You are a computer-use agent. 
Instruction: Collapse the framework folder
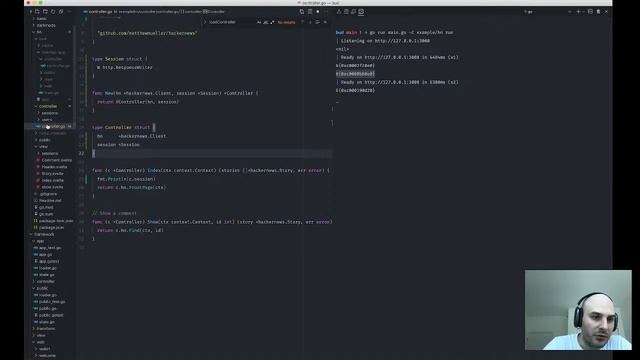click(x=44, y=234)
